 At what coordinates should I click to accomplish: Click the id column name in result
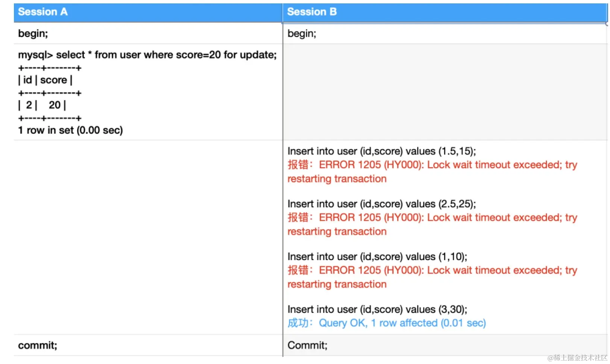(x=27, y=80)
